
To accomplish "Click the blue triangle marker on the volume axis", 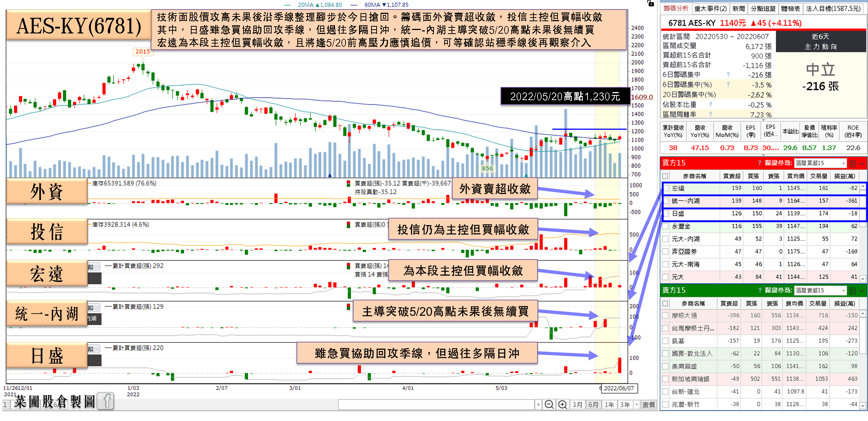I will pyautogui.click(x=330, y=175).
